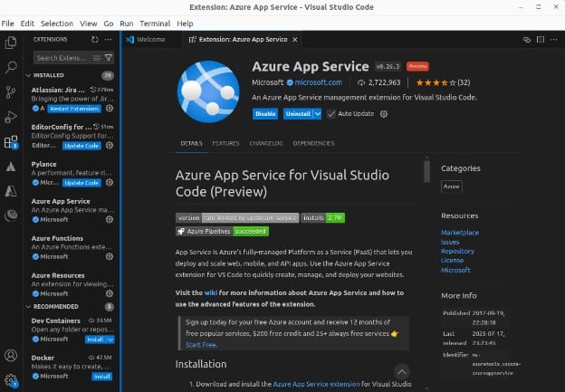This screenshot has height=392, width=565.
Task: Switch to the Dependencies tab
Action: tap(313, 143)
